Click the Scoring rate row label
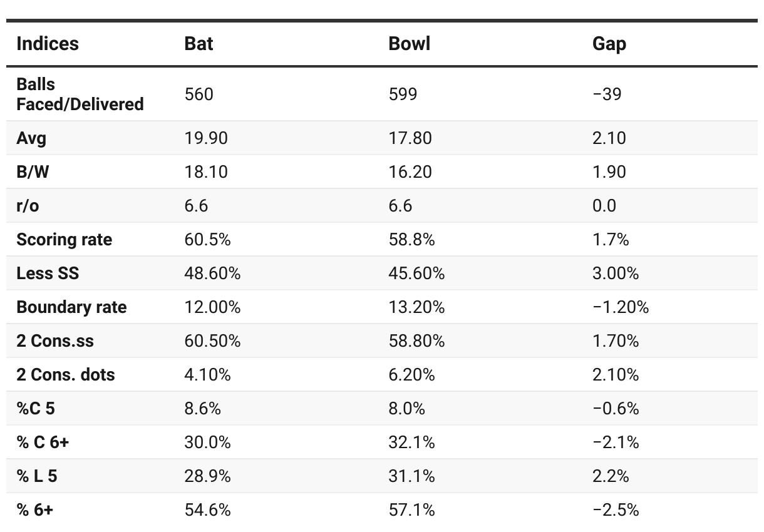This screenshot has width=764, height=532. 65,240
